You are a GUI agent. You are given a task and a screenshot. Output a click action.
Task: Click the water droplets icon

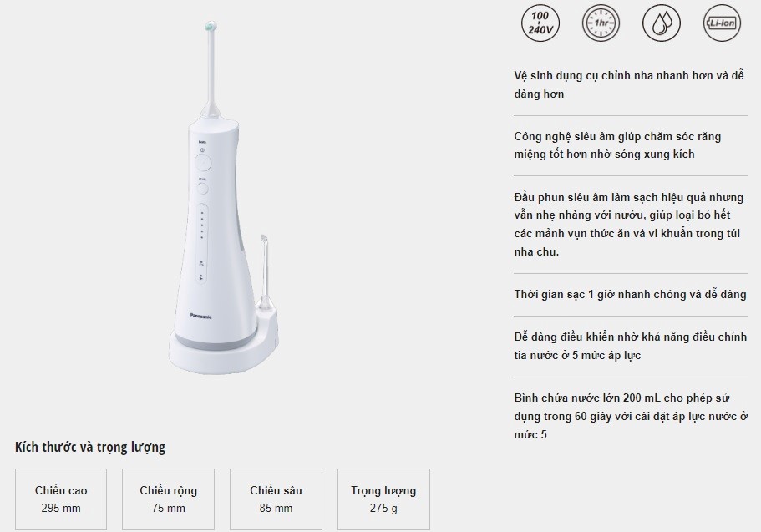(661, 23)
